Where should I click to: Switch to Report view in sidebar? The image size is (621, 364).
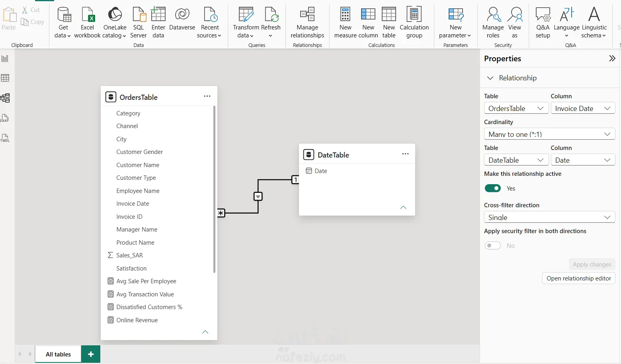pos(5,58)
